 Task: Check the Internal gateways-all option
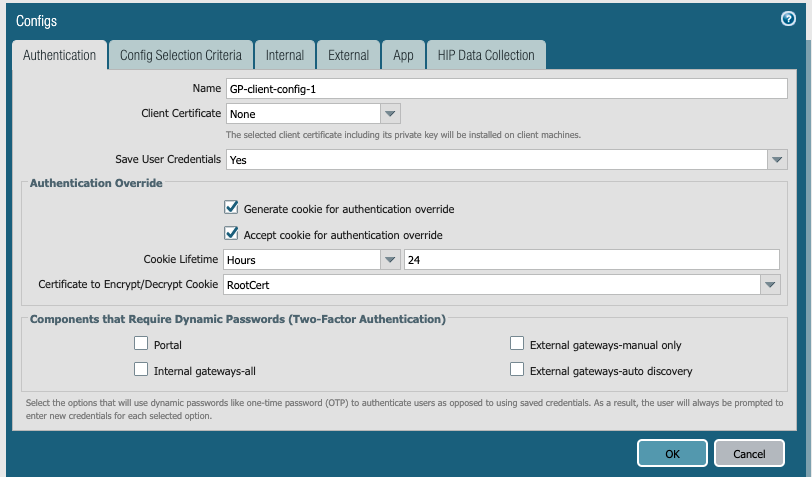coord(141,369)
